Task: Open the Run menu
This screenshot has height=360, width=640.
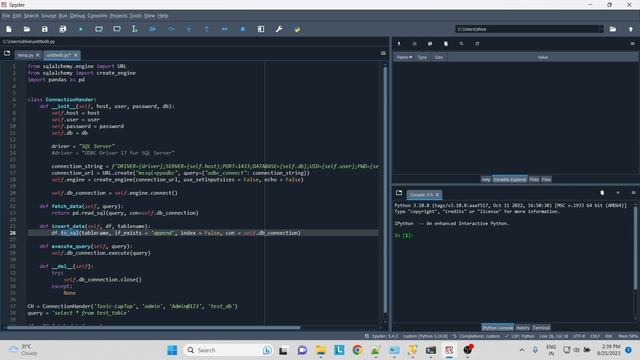Action: [63, 16]
